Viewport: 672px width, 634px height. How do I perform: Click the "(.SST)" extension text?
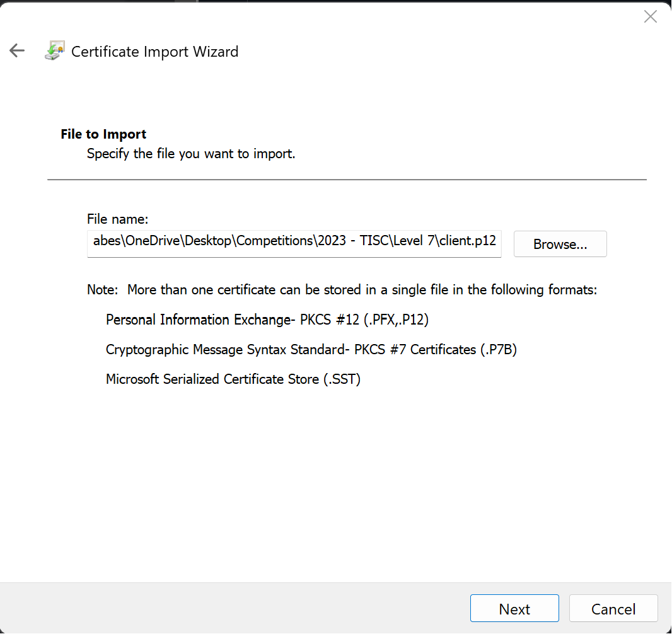click(x=342, y=379)
